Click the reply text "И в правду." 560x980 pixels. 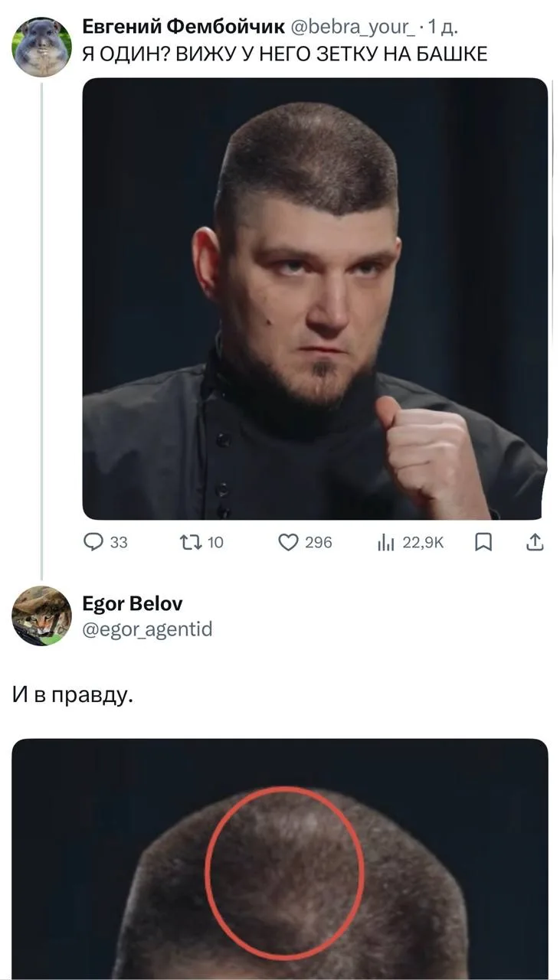pos(73,695)
